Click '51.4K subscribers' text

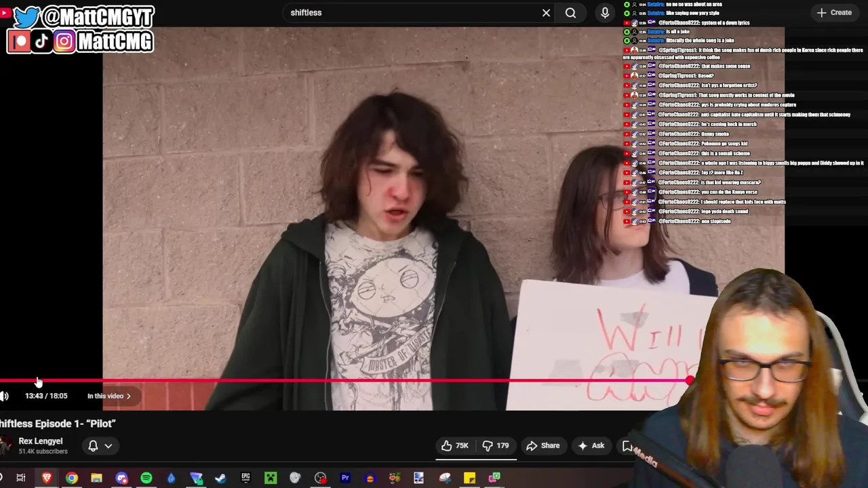(43, 451)
